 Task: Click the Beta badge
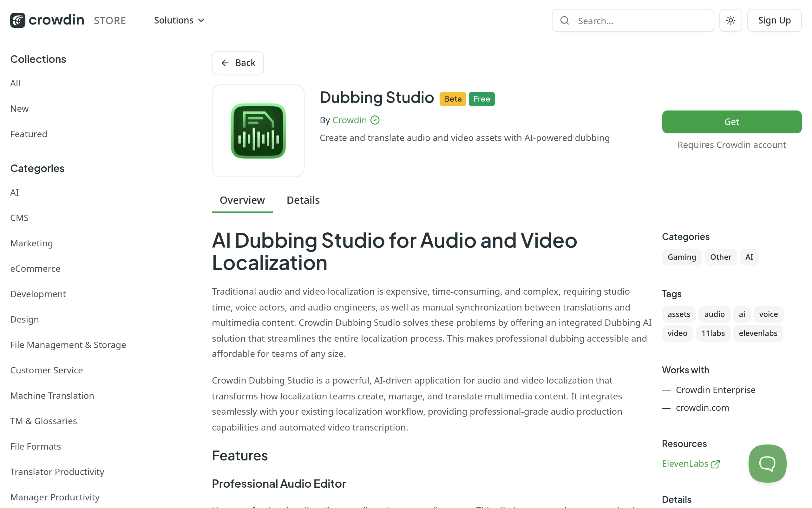[453, 99]
